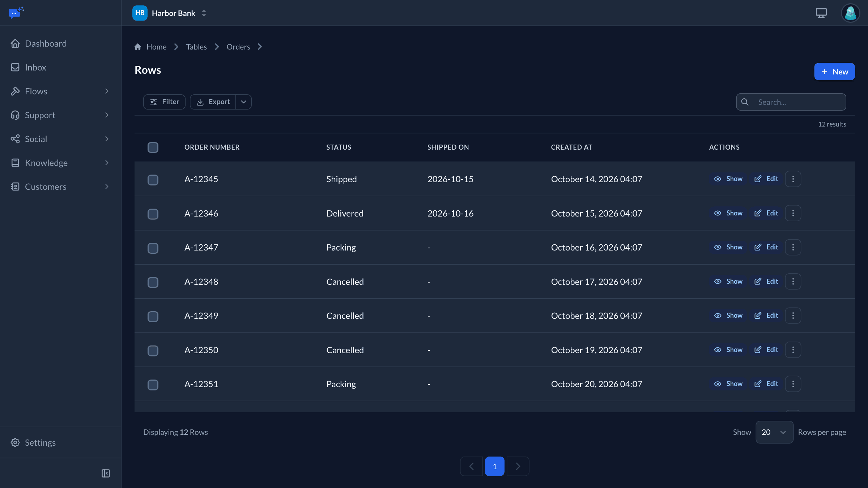Go to previous page arrow
Screen dimensions: 868x488
pyautogui.click(x=471, y=466)
